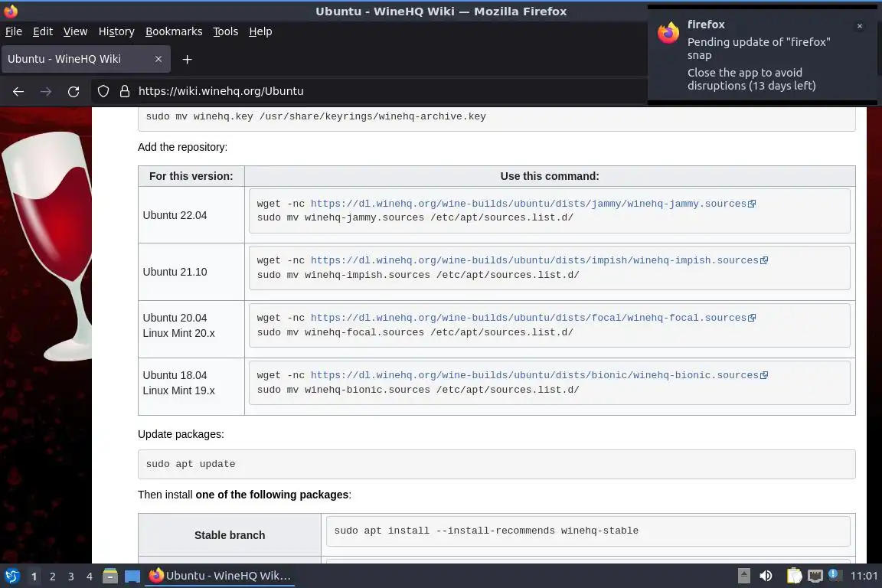882x588 pixels.
Task: Open the winehq-jammy.sources link
Action: [528, 204]
